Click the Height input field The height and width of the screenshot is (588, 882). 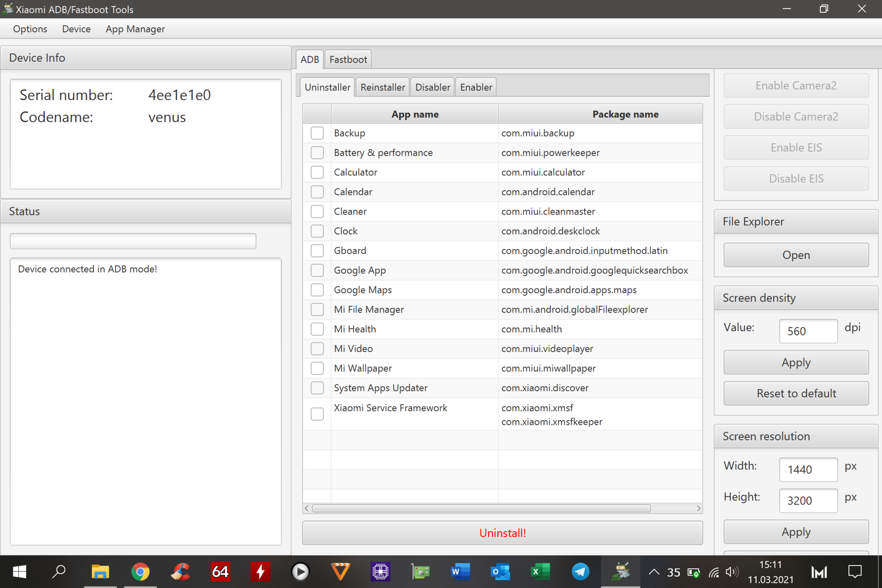pyautogui.click(x=808, y=501)
